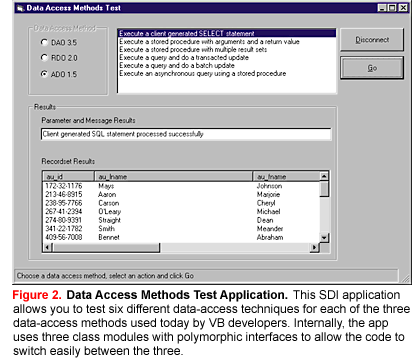Click the first name Meander

[270, 229]
